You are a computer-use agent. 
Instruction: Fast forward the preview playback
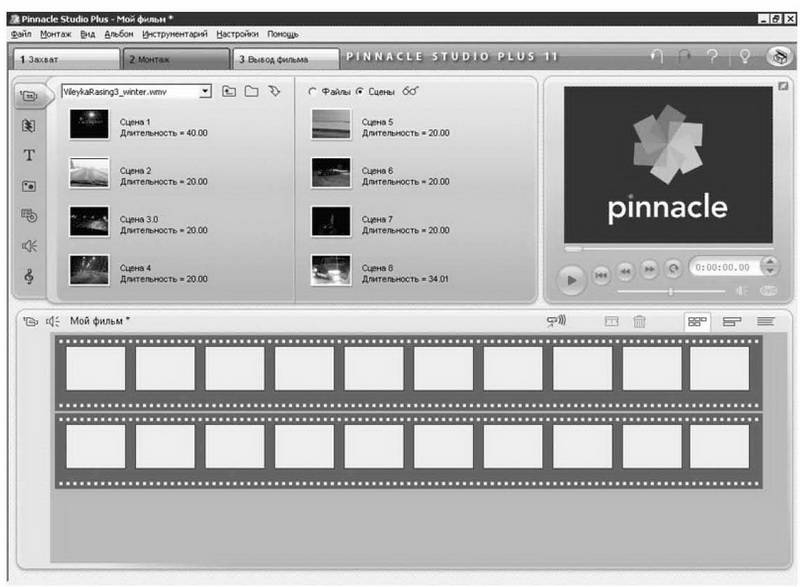649,269
